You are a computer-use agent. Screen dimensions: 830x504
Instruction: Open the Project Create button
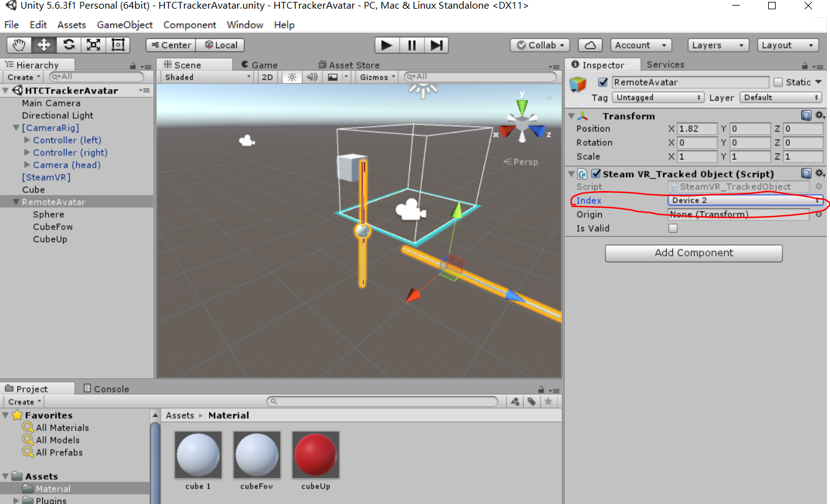[x=25, y=402]
